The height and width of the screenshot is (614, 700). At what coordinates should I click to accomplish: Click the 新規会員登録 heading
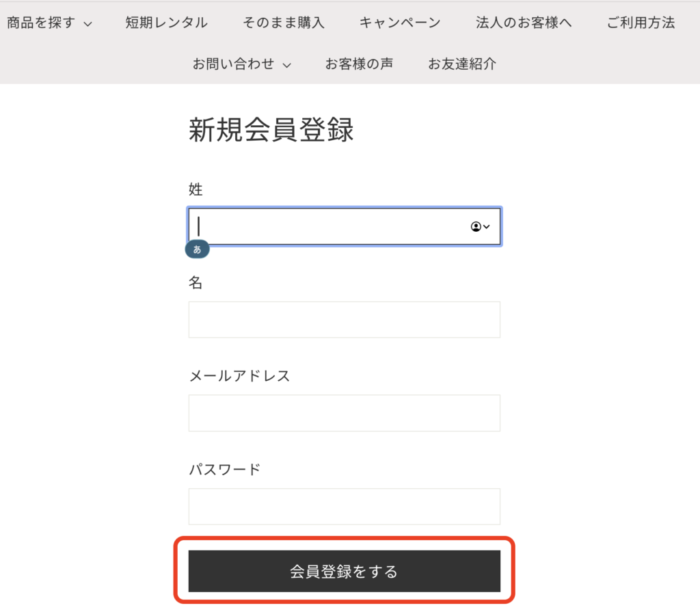(271, 130)
